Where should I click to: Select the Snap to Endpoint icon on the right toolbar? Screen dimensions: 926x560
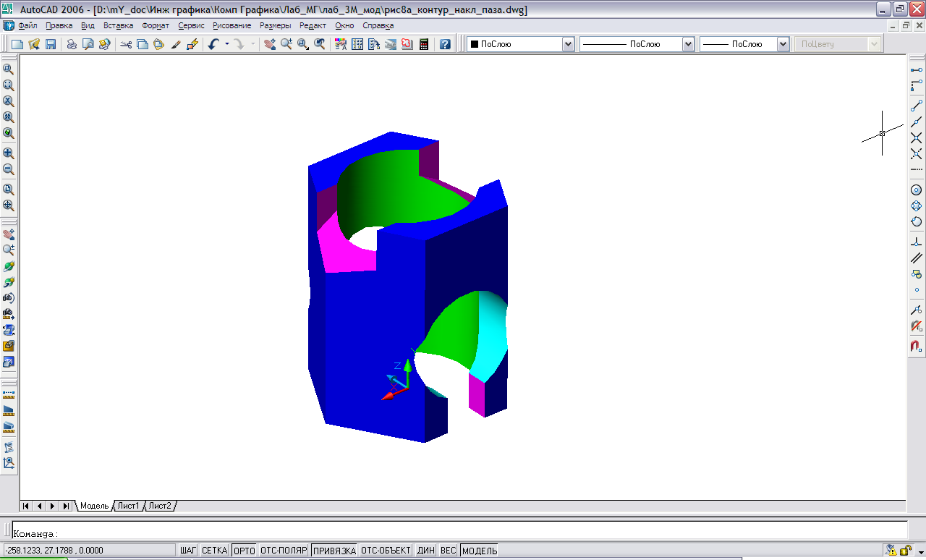coord(917,106)
